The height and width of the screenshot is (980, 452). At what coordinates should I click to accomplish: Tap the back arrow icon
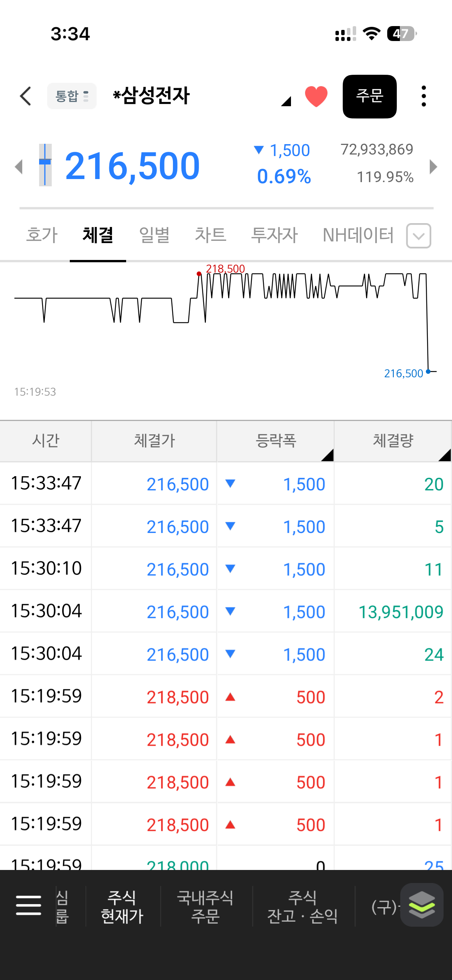(x=26, y=96)
